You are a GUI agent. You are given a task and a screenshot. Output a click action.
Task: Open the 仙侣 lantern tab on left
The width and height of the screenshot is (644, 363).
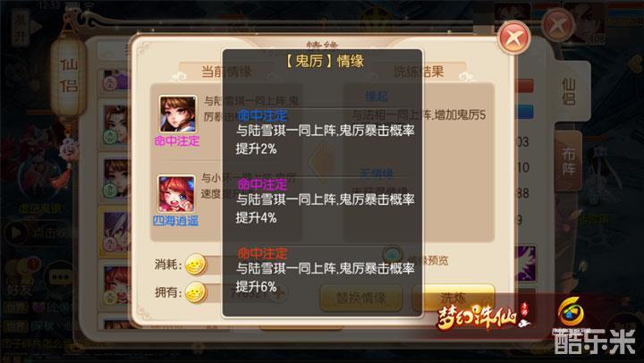(69, 76)
